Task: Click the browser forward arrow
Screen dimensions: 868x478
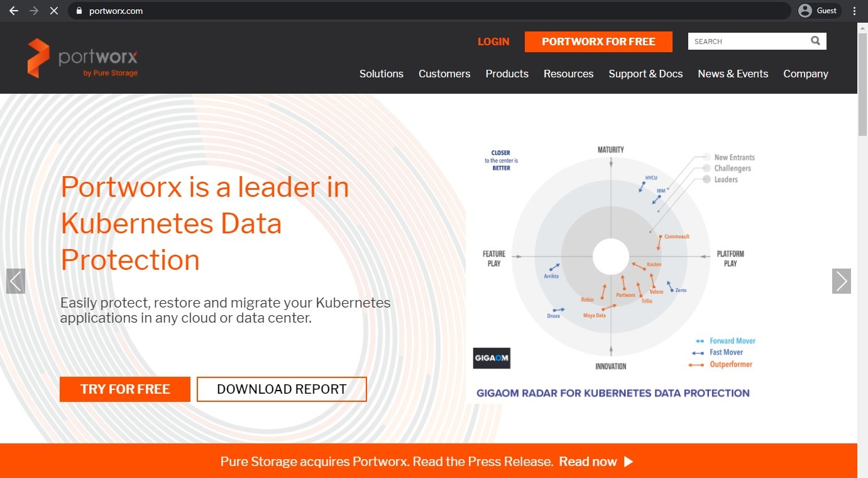Action: click(33, 11)
